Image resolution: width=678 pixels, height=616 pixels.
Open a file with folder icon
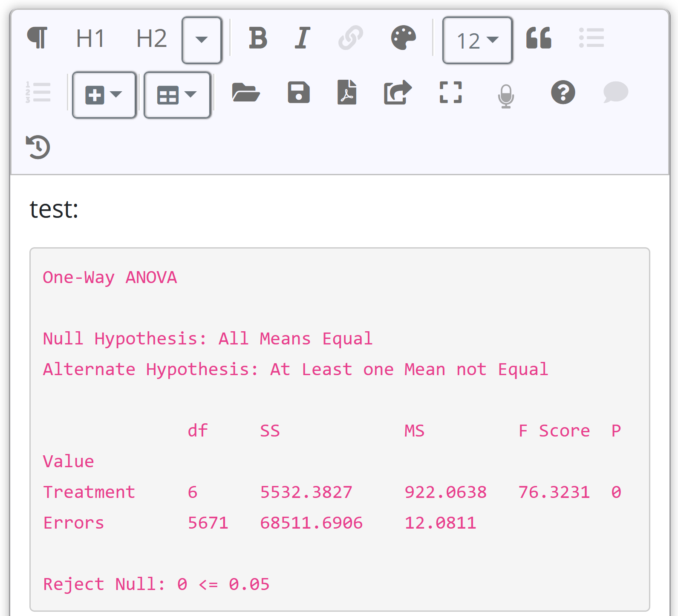pyautogui.click(x=246, y=92)
